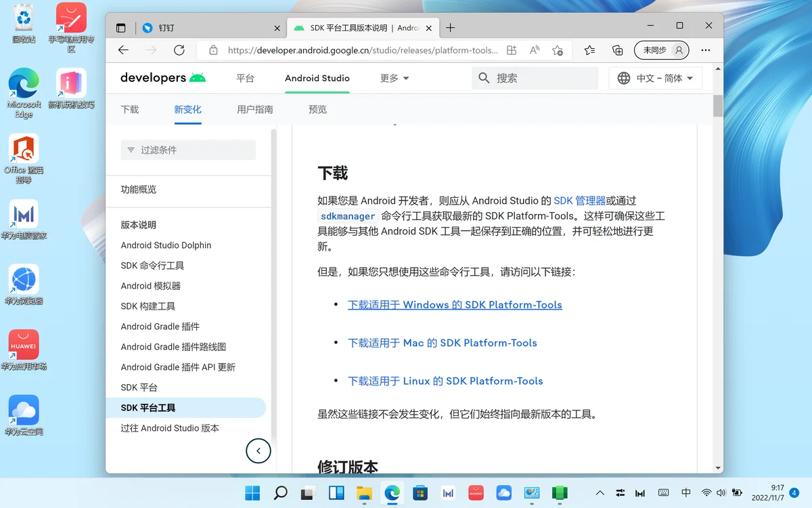
Task: Open the 中文 – 简体 language dropdown
Action: click(656, 78)
